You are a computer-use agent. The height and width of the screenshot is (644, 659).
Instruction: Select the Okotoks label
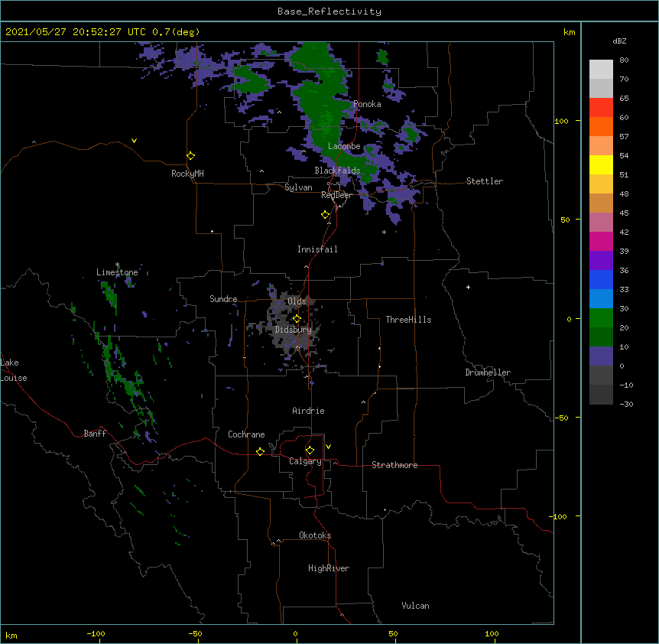coord(315,535)
